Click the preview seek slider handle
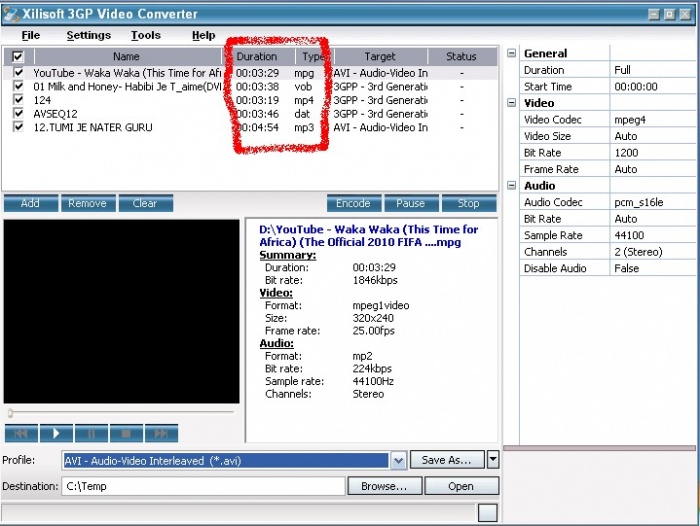This screenshot has width=700, height=526. (10, 413)
